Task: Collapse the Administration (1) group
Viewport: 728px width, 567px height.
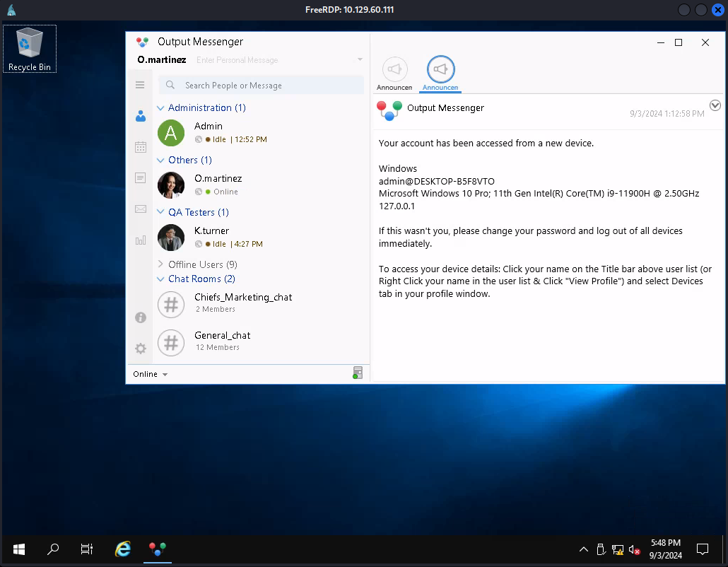Action: coord(160,108)
